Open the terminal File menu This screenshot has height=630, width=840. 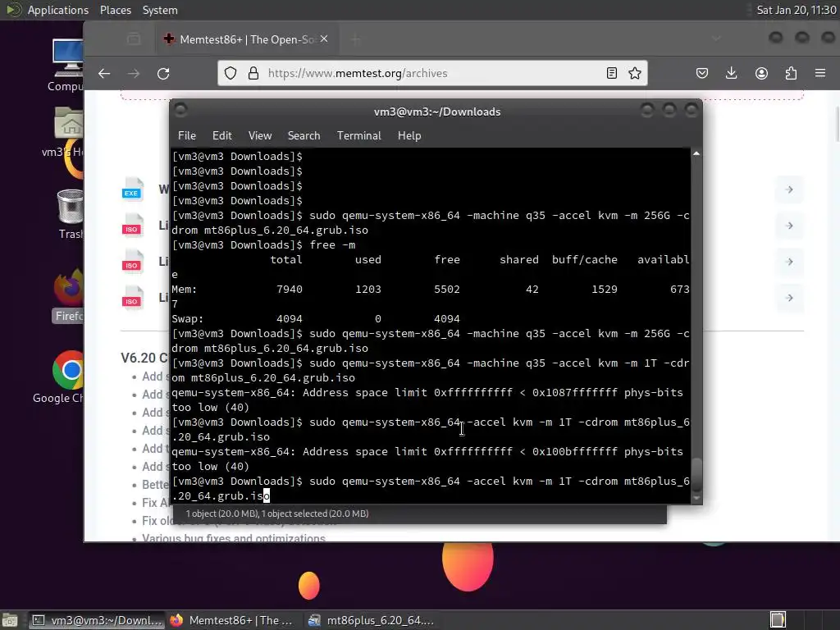(187, 135)
